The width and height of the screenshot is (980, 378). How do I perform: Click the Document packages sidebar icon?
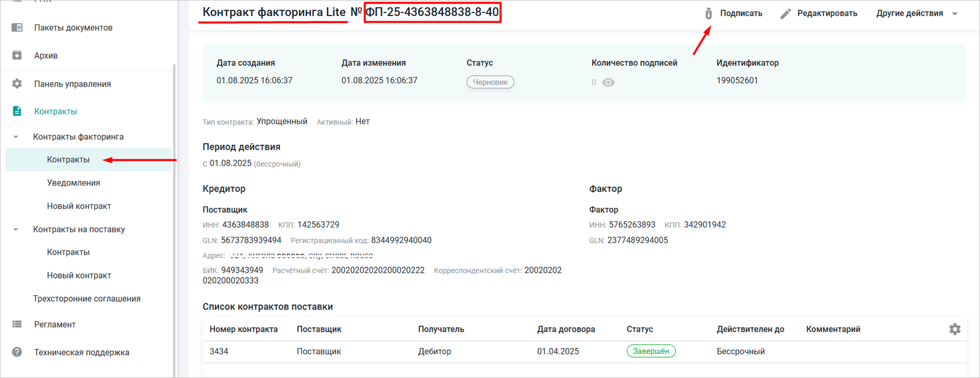[17, 27]
